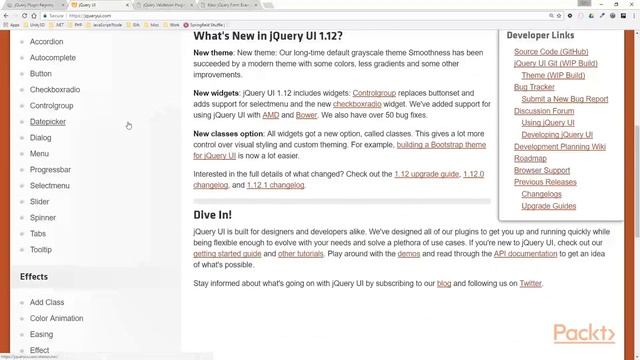Open the Discussion Forum link
This screenshot has width=640, height=360.
coord(544,111)
